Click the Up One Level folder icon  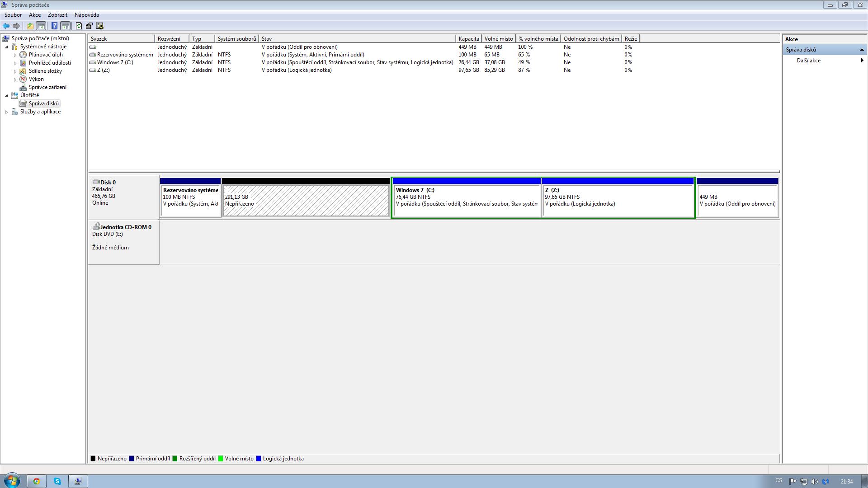[30, 26]
